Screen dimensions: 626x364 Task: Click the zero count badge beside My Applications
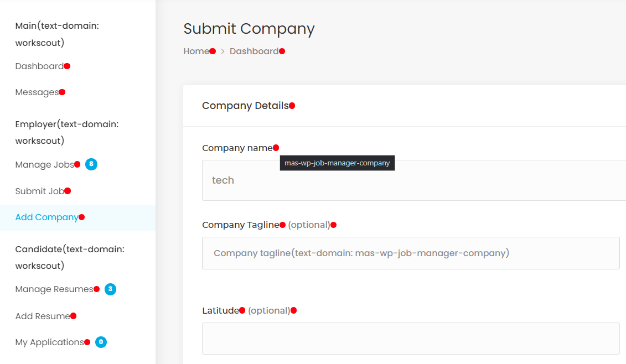(101, 342)
